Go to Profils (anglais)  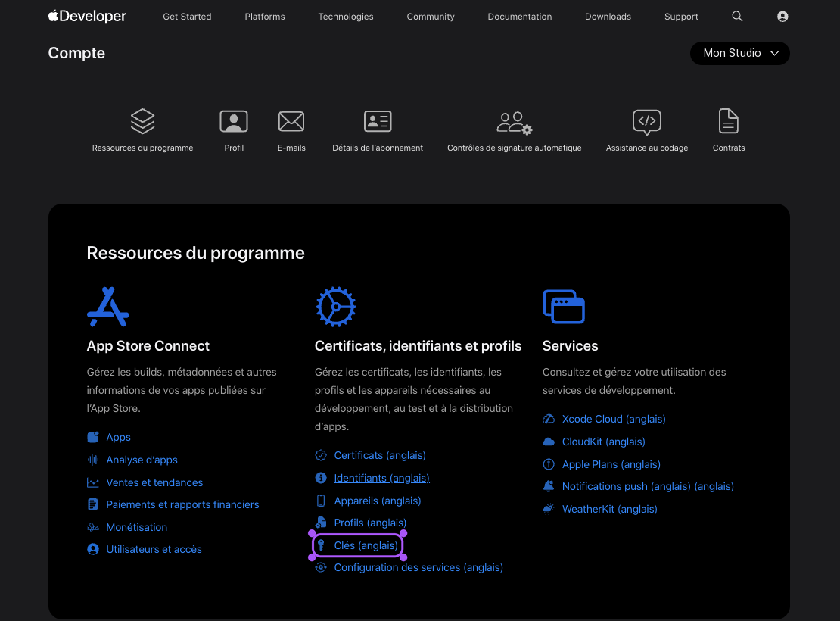point(370,523)
